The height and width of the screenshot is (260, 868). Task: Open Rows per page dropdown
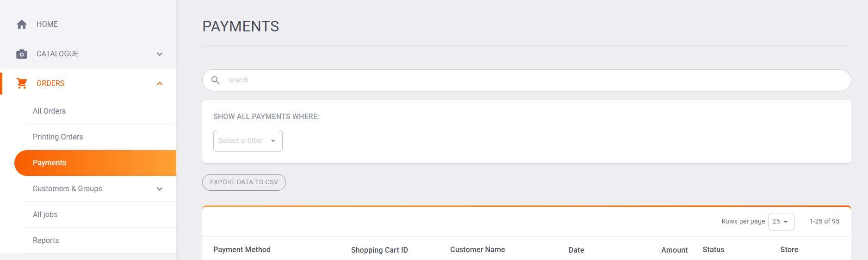781,222
